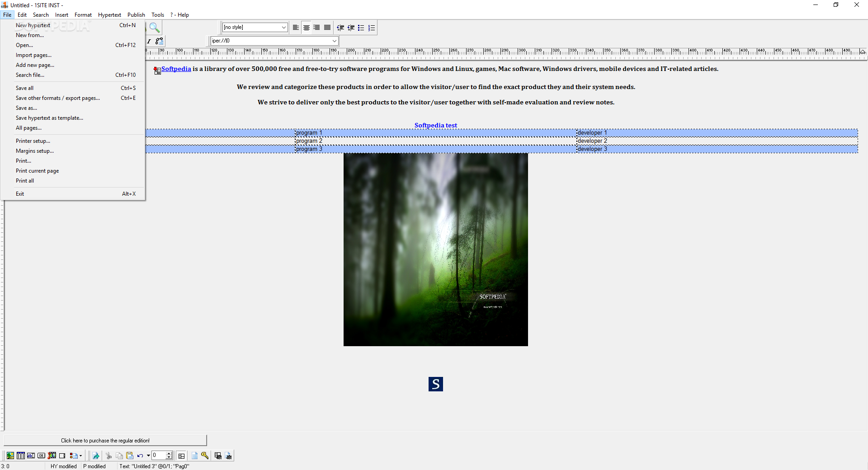
Task: Click the purchase regular edition button
Action: tap(105, 441)
